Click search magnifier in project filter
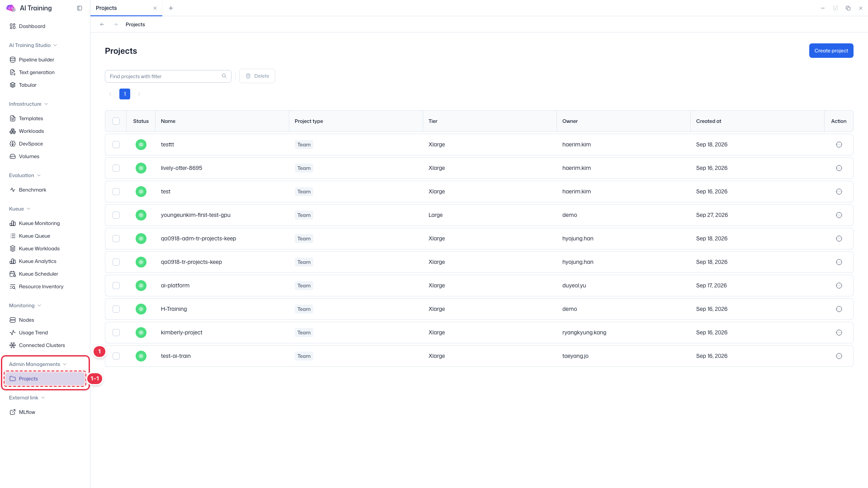868x488 pixels. pyautogui.click(x=224, y=76)
